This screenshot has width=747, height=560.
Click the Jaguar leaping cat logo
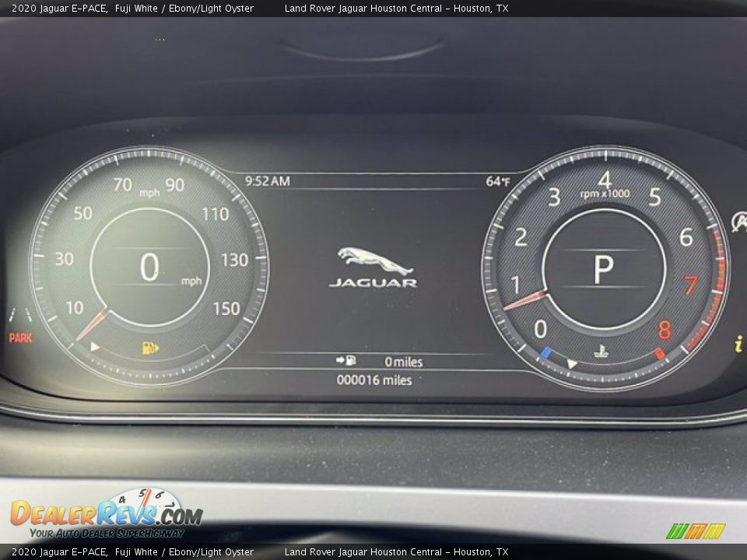point(375,261)
